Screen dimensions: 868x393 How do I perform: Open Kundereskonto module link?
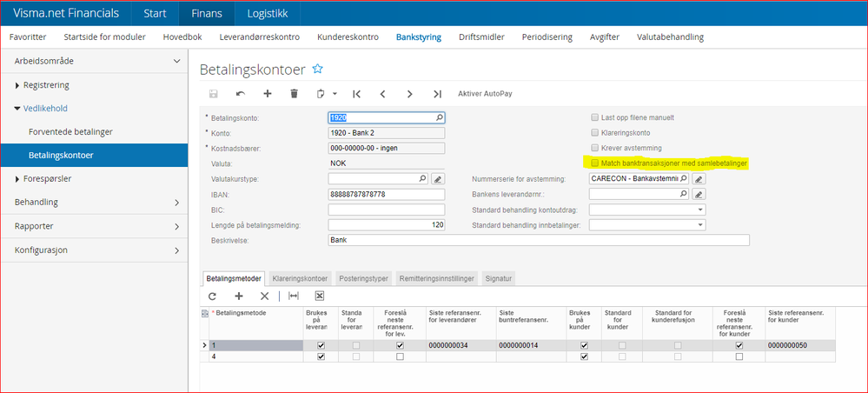pos(348,37)
